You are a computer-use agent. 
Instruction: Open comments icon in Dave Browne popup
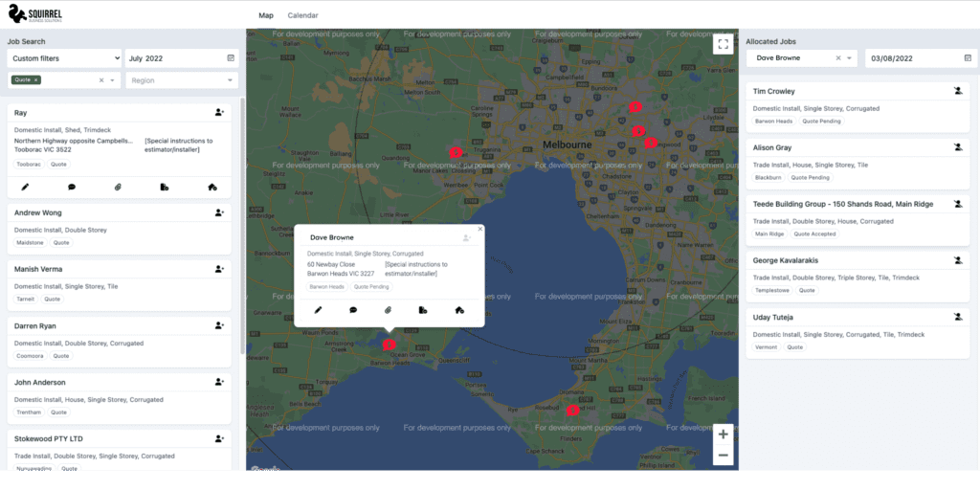tap(353, 310)
